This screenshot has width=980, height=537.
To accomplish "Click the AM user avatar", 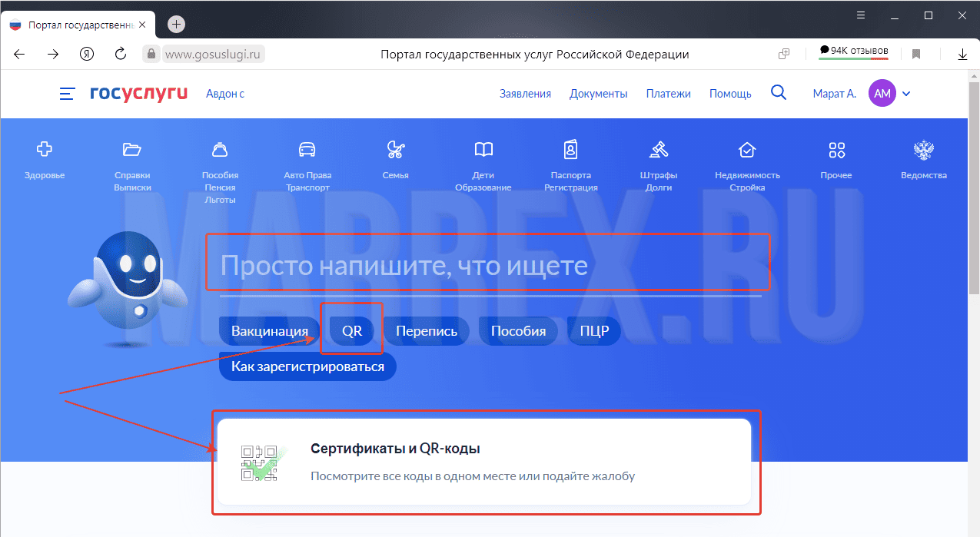I will [x=882, y=94].
